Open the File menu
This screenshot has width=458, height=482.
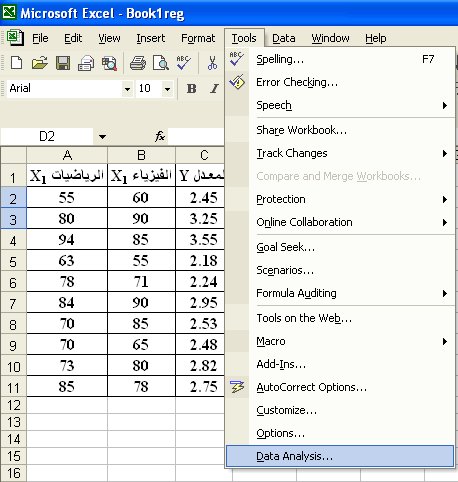click(40, 38)
